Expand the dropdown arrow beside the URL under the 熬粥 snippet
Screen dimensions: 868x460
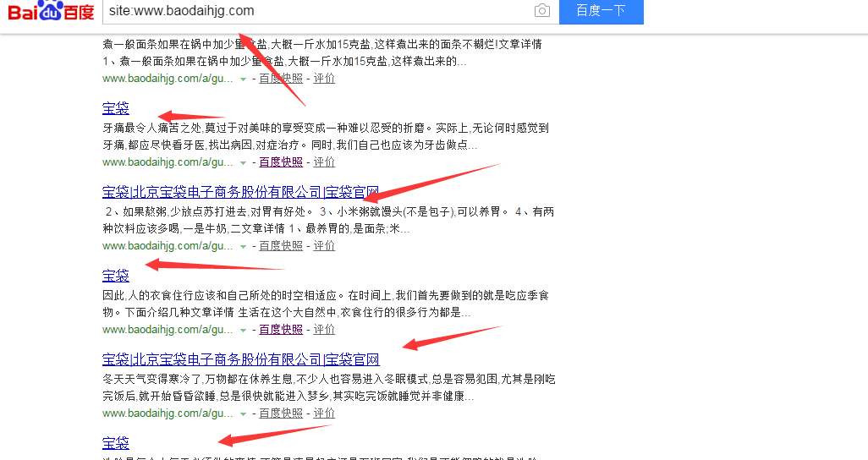coord(243,246)
